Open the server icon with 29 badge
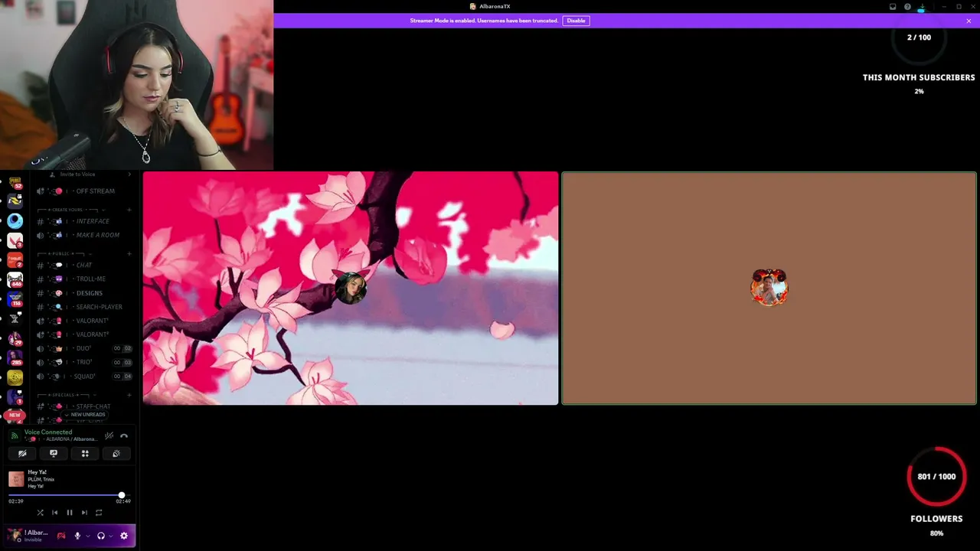 coord(15,338)
